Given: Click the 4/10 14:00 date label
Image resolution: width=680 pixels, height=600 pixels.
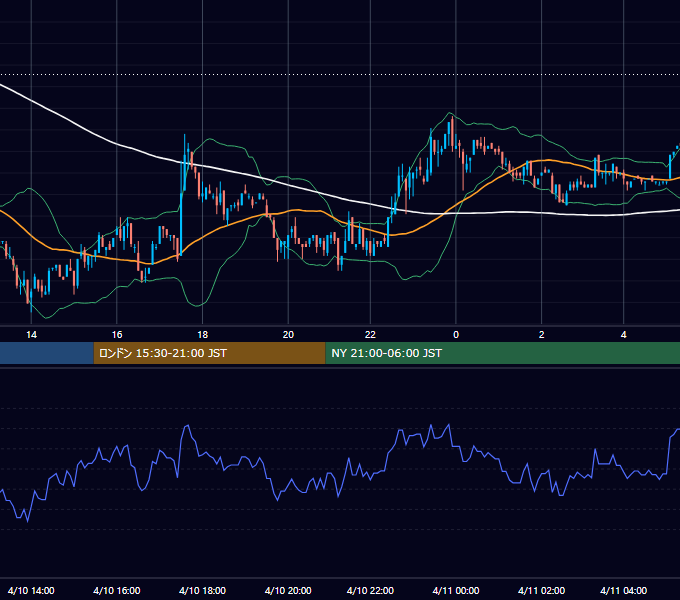Looking at the screenshot, I should 31,590.
